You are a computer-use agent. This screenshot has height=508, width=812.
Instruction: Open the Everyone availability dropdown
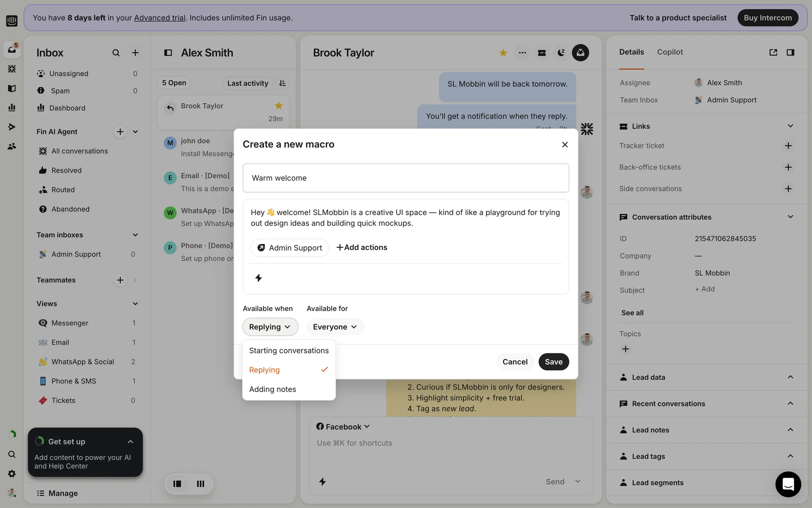[335, 327]
